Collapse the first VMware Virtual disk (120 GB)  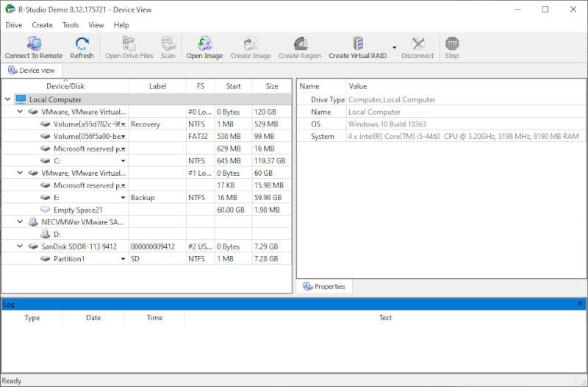click(x=20, y=112)
